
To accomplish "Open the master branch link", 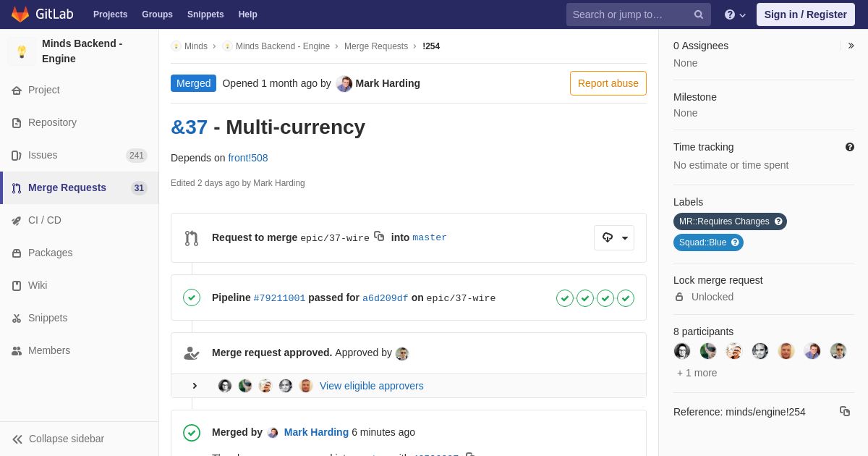I will pyautogui.click(x=430, y=237).
